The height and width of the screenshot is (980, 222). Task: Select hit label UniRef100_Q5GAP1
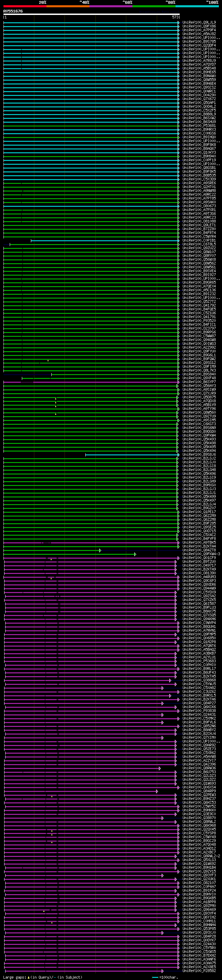click(x=199, y=103)
